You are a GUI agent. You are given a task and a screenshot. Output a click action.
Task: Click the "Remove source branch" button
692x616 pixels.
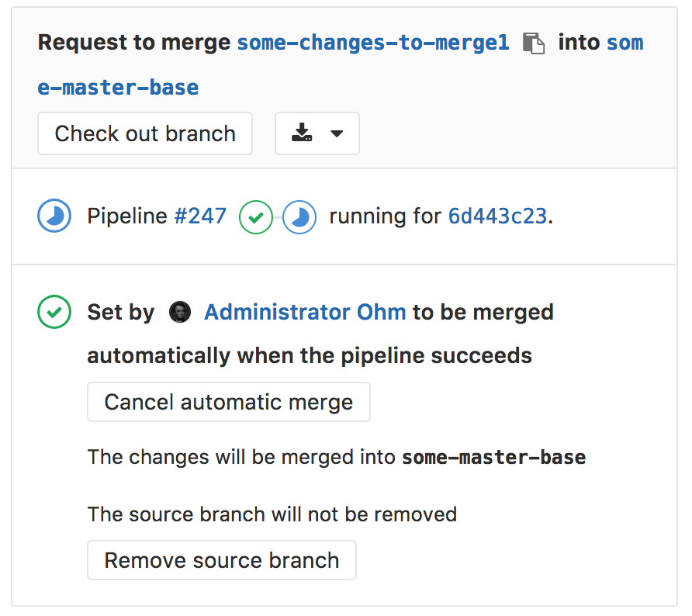click(x=221, y=560)
